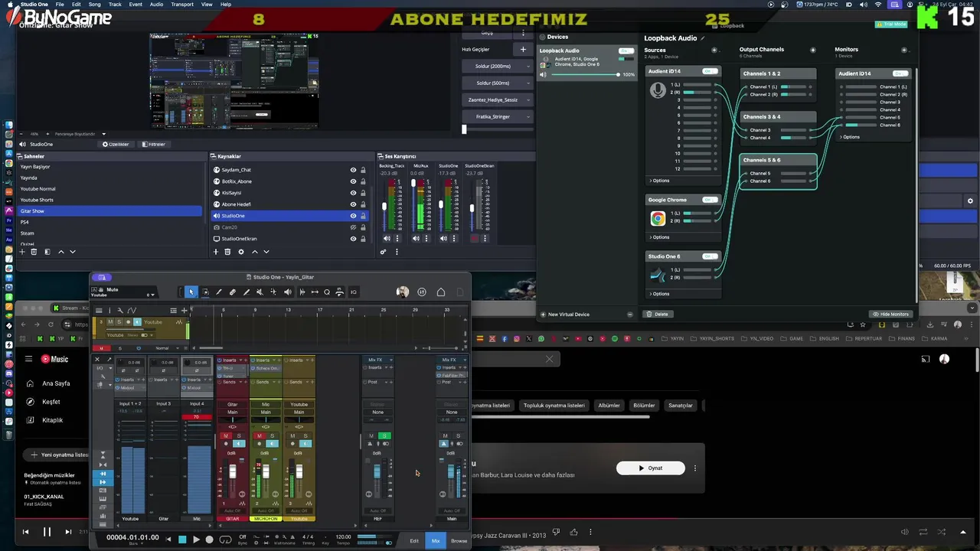Click Return to Zero in Studio One transport
Viewport: 980px width, 551px height.
point(168,540)
